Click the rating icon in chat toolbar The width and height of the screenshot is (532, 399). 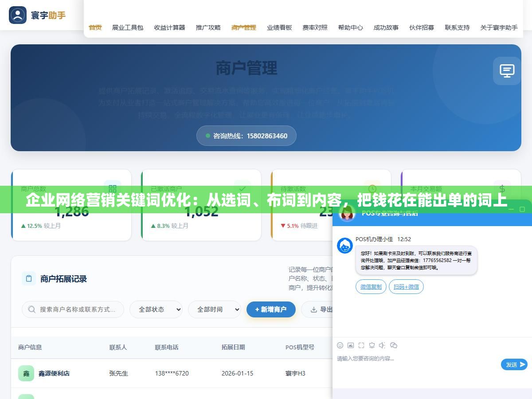(x=372, y=345)
